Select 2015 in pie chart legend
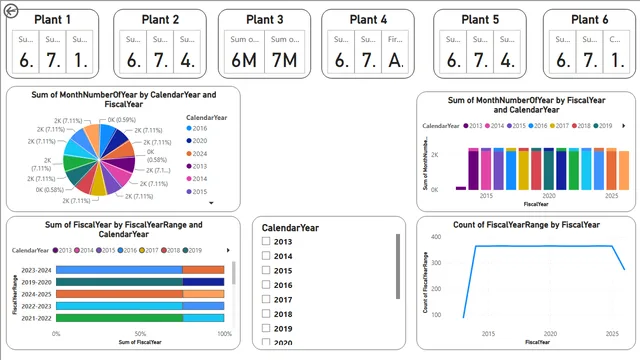Image resolution: width=640 pixels, height=360 pixels. pos(197,192)
